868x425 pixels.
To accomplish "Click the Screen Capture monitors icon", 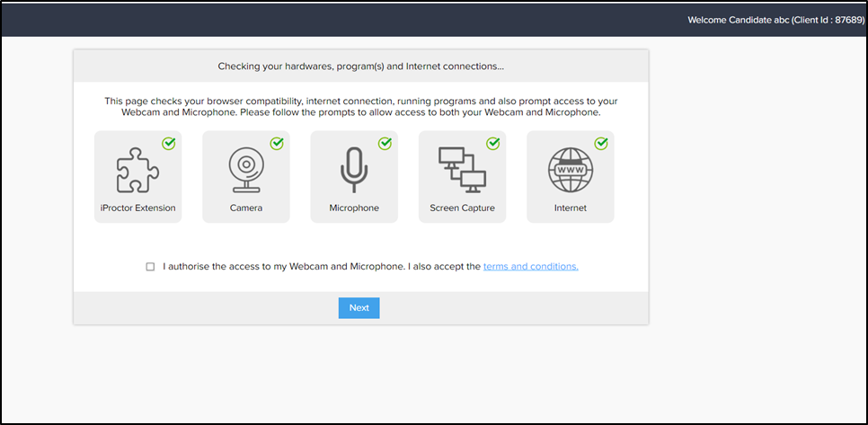I will coord(462,170).
